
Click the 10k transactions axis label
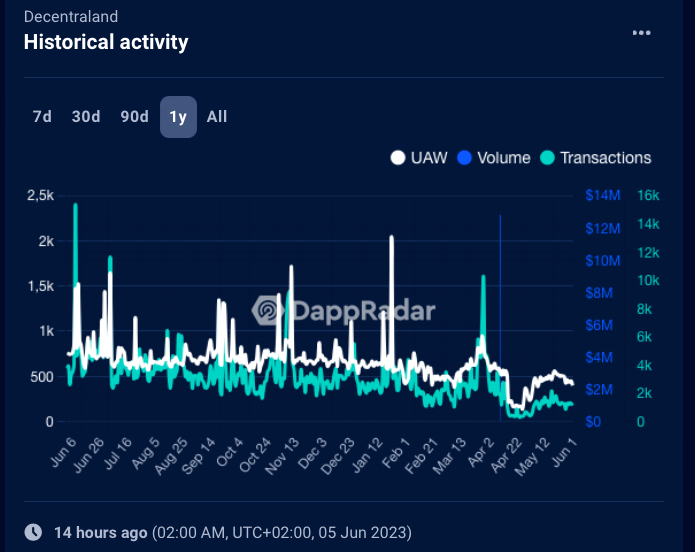coord(648,280)
